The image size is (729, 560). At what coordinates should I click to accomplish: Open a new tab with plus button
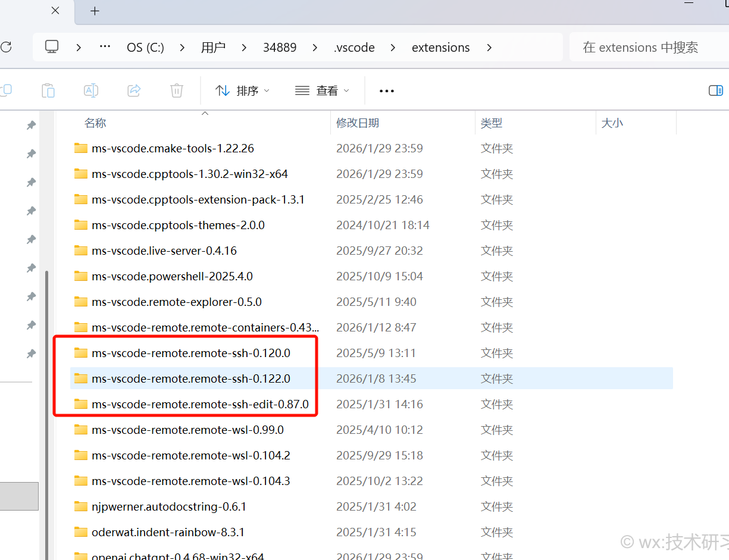[x=95, y=11]
